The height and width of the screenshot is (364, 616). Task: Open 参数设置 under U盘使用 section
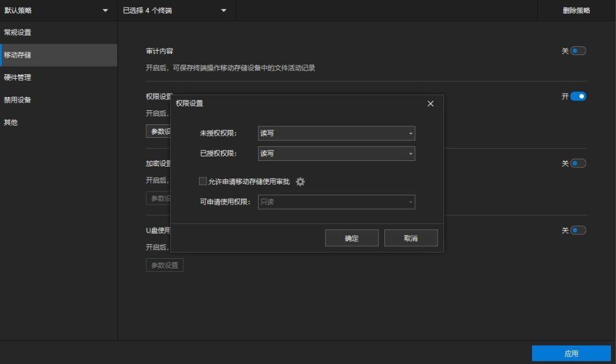coord(165,265)
